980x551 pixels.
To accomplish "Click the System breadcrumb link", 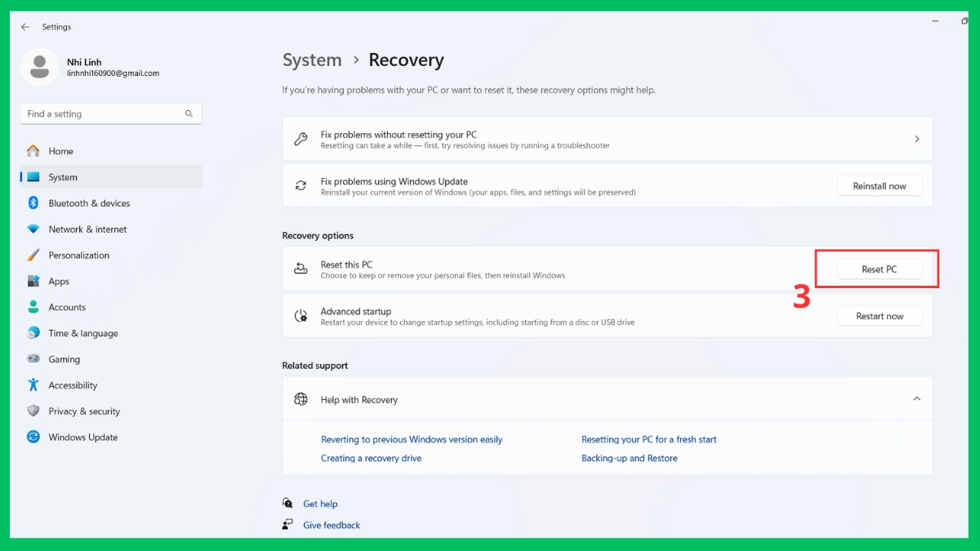I will coord(312,60).
